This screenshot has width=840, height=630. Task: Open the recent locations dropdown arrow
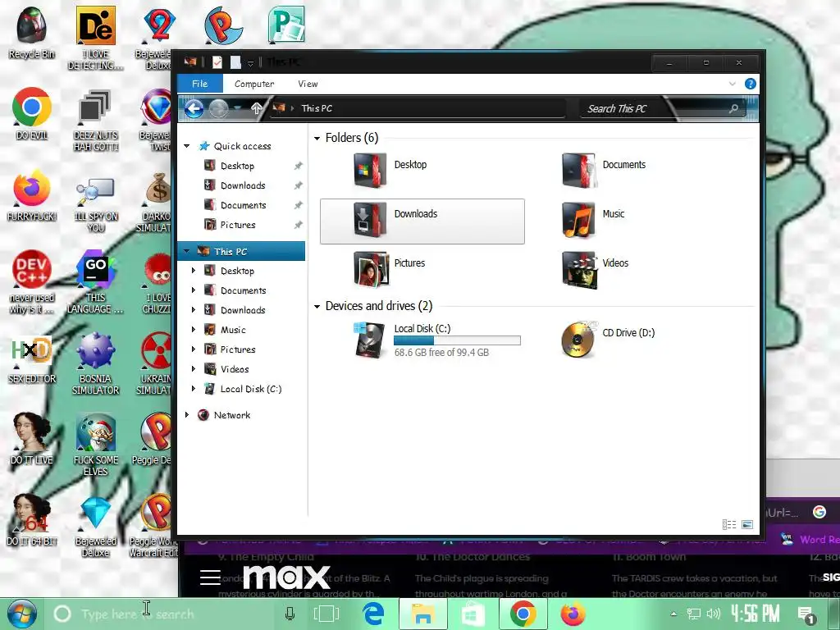pos(236,108)
